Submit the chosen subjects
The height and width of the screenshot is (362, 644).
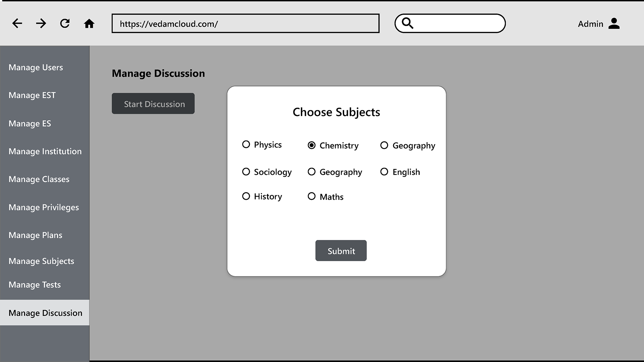coord(341,250)
